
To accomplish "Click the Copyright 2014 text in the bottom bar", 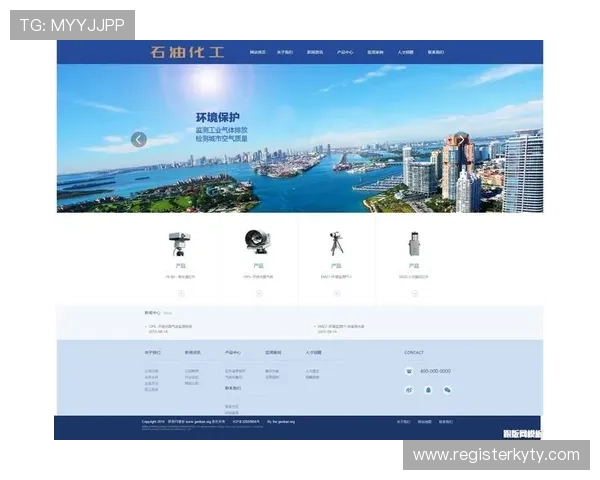I will pos(153,421).
